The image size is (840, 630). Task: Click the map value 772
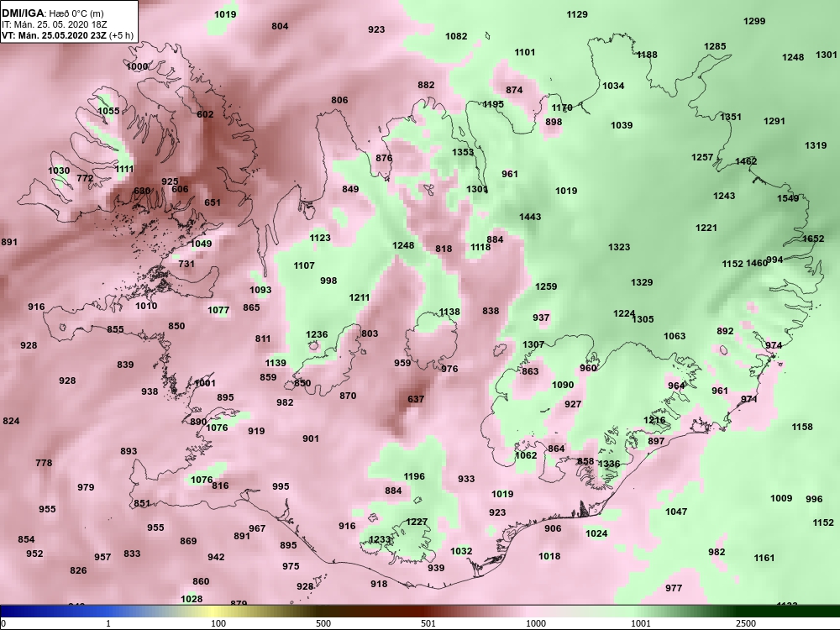(x=85, y=178)
